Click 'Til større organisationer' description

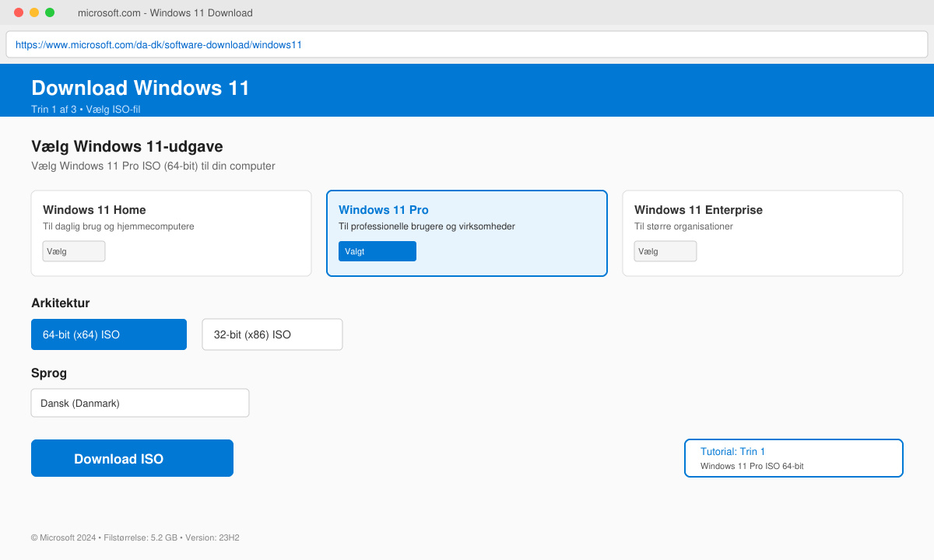[683, 226]
